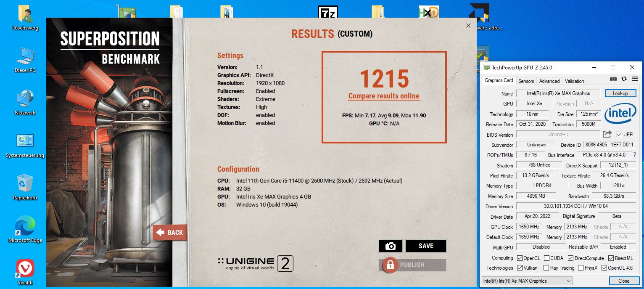Image resolution: width=644 pixels, height=289 pixels.
Task: Click the Shaders Extreme setting value
Action: (266, 99)
